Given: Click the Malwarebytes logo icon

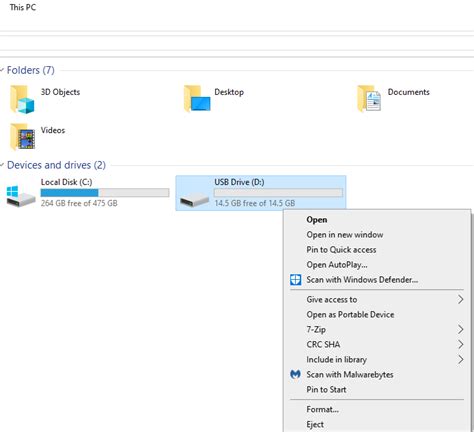Looking at the screenshot, I should click(295, 374).
